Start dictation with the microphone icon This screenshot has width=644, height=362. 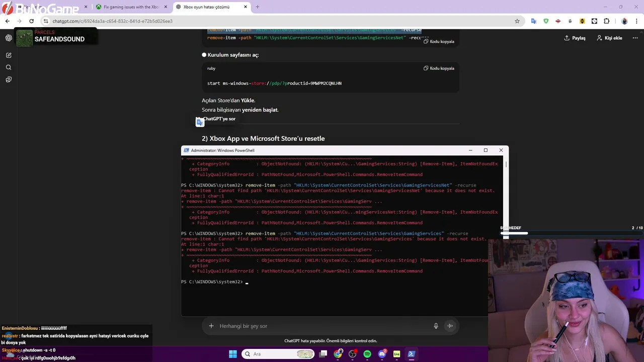436,326
